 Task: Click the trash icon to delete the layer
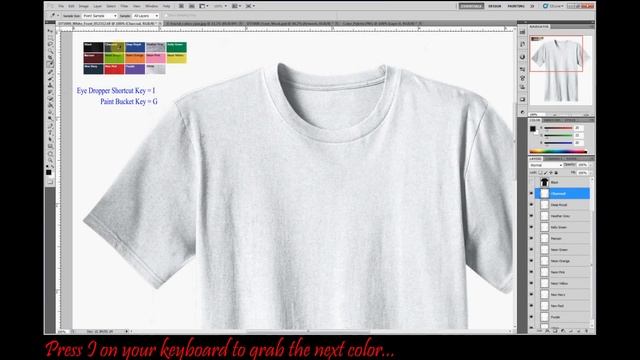pyautogui.click(x=587, y=331)
